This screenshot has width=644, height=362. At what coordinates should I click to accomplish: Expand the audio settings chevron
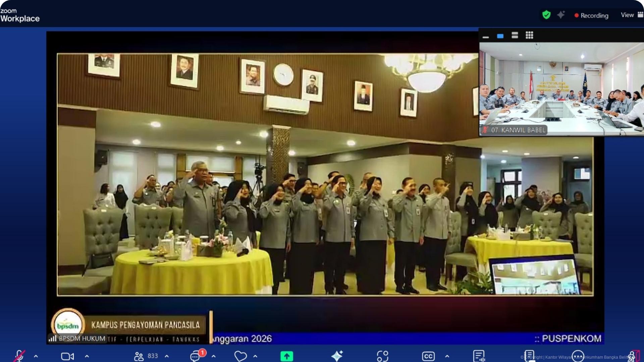pyautogui.click(x=36, y=356)
